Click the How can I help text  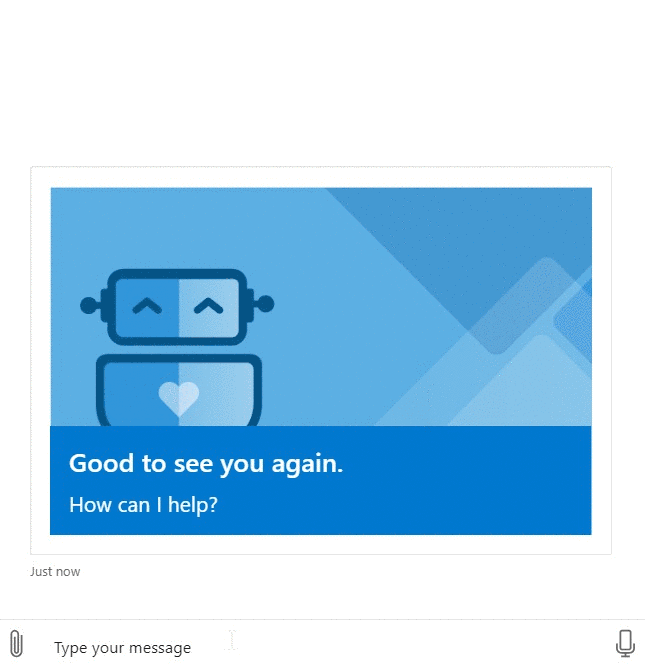(144, 505)
